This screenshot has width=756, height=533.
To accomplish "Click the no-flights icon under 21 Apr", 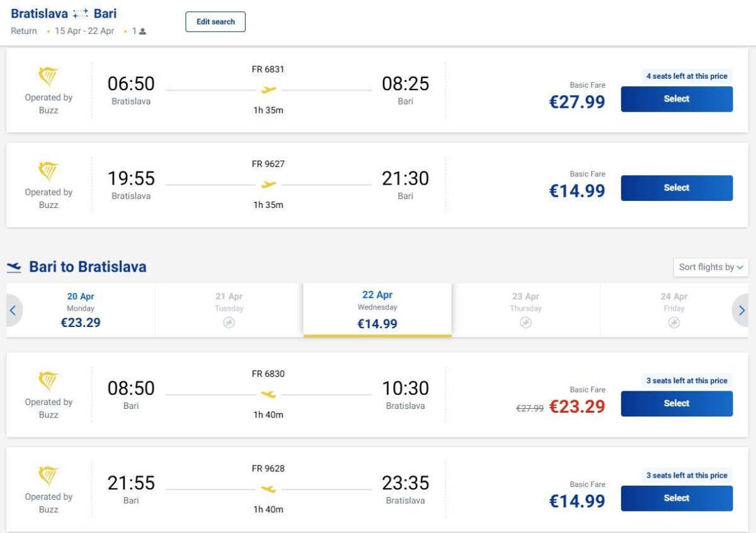I will [229, 323].
